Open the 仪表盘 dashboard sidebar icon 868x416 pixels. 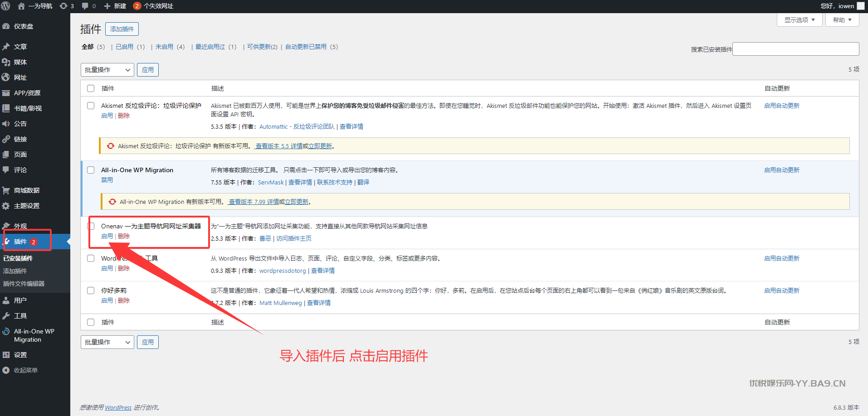click(6, 26)
